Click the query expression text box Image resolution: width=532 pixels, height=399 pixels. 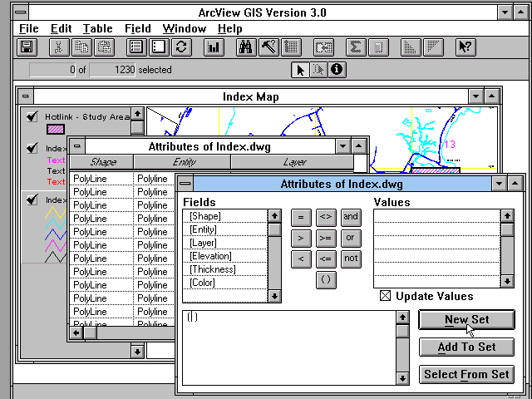pos(289,347)
